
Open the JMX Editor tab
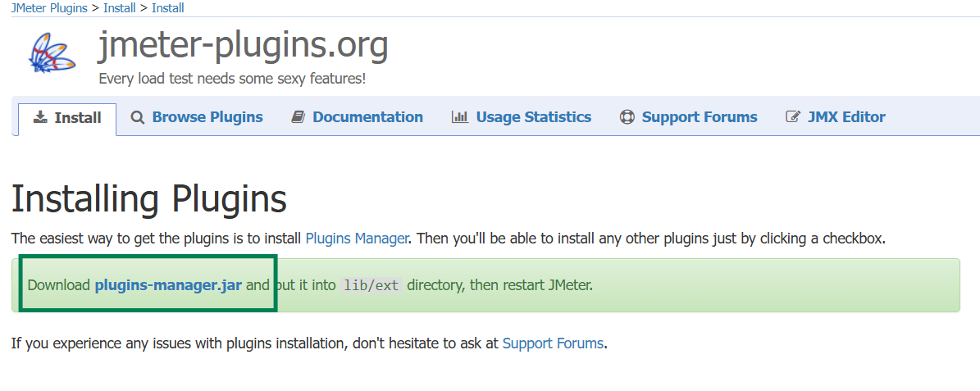click(x=835, y=117)
